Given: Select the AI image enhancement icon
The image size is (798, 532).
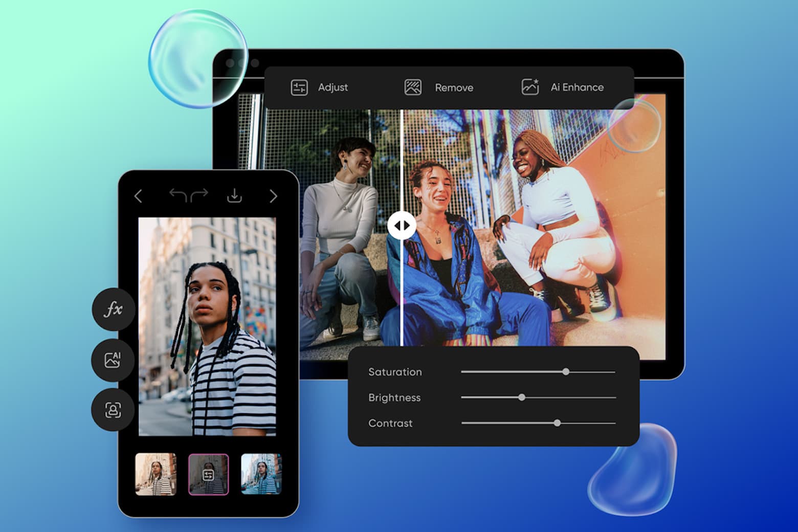Looking at the screenshot, I should [x=113, y=360].
